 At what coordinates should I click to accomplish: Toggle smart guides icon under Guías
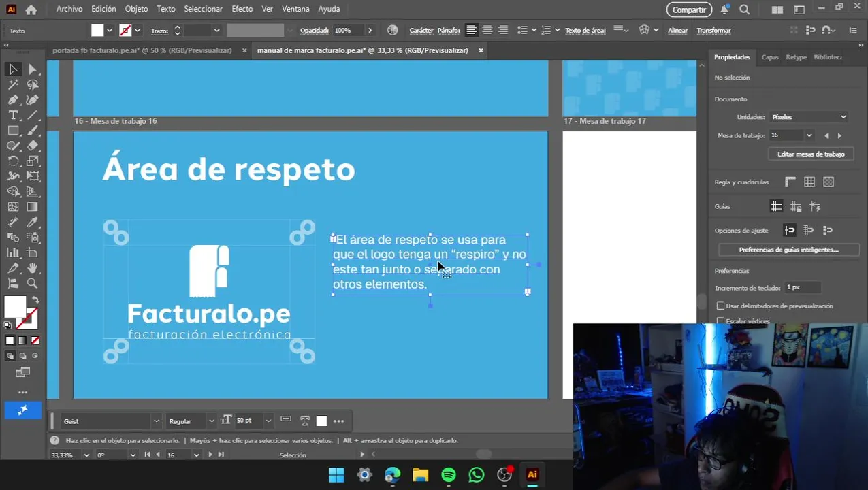click(x=815, y=206)
